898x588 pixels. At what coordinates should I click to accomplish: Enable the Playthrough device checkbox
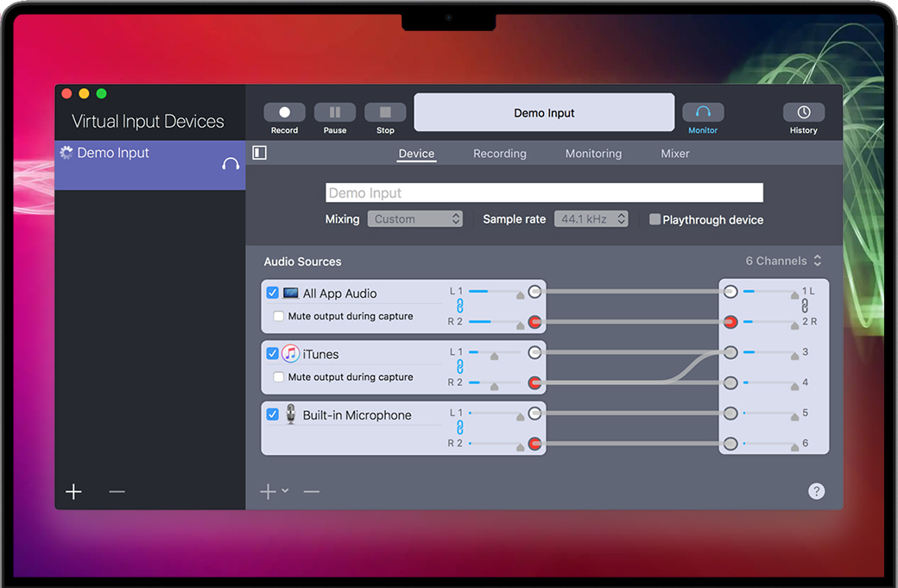pos(655,219)
